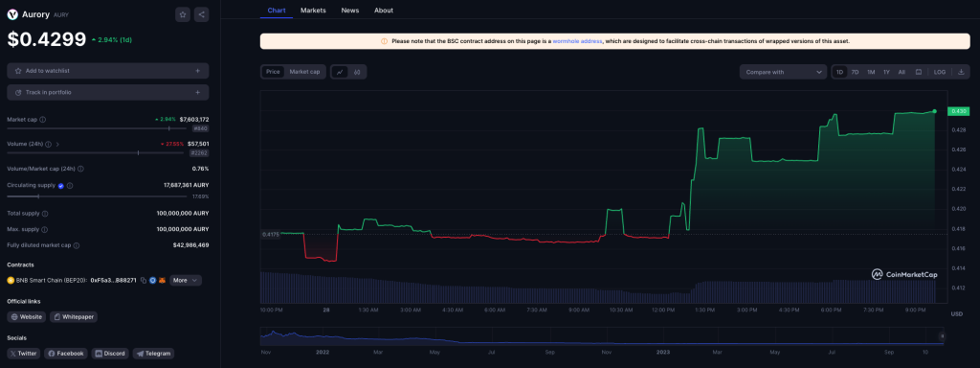The height and width of the screenshot is (368, 980).
Task: Click the star favorite icon beside Aurory
Action: (x=183, y=14)
